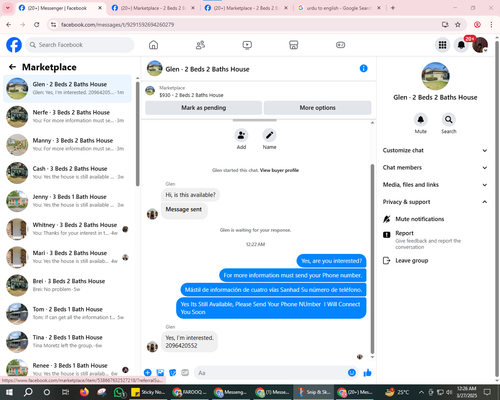500x400 pixels.
Task: Open Firefox from the taskbar
Action: pyautogui.click(x=84, y=392)
